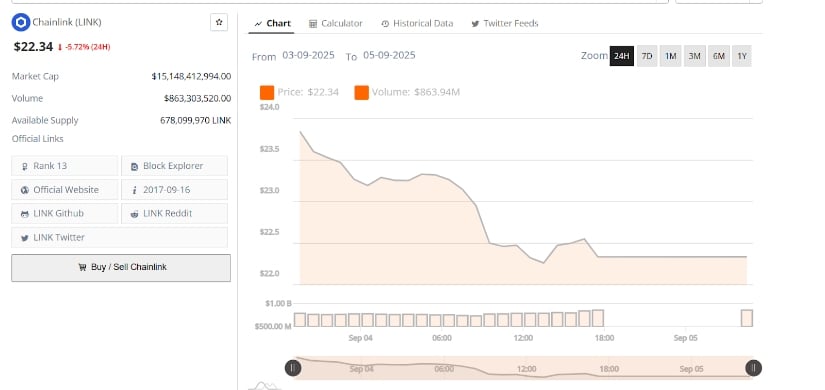Set zoom to 6M
Viewport: 825px width, 390px height.
[x=719, y=56]
